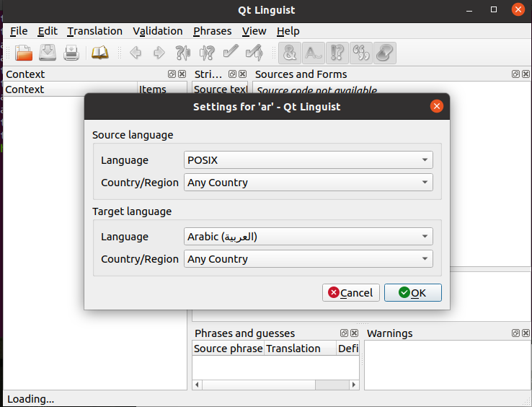Click the Open file toolbar icon
Viewport: 532px width, 407px height.
(x=24, y=53)
